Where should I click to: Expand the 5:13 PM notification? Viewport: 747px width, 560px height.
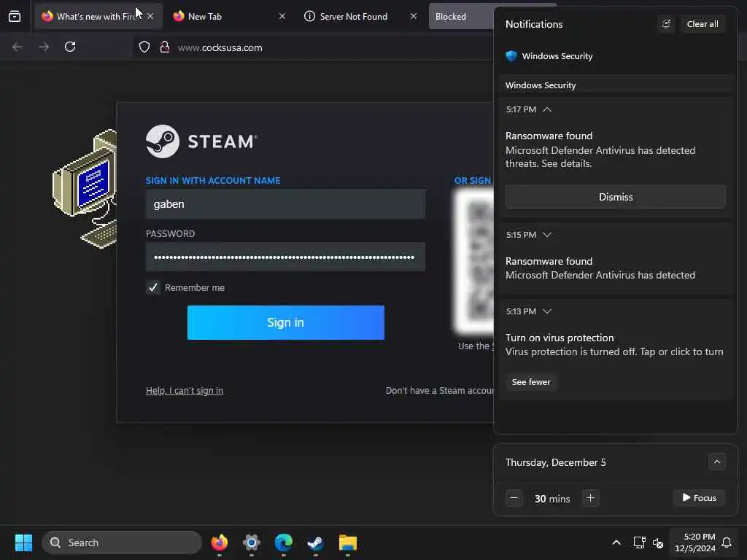(547, 311)
